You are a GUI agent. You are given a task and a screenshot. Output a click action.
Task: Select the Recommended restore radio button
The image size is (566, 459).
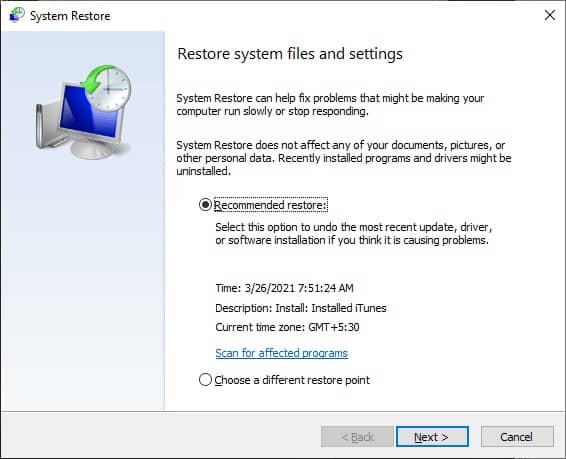click(205, 205)
